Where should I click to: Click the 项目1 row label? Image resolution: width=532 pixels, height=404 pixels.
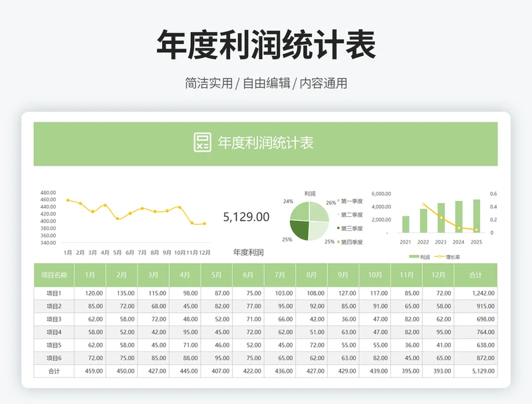(x=54, y=294)
